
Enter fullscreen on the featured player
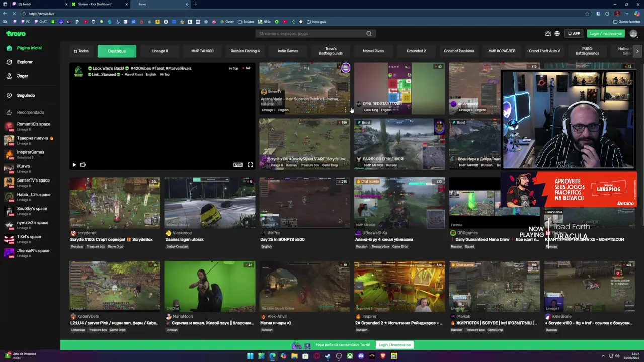(250, 165)
